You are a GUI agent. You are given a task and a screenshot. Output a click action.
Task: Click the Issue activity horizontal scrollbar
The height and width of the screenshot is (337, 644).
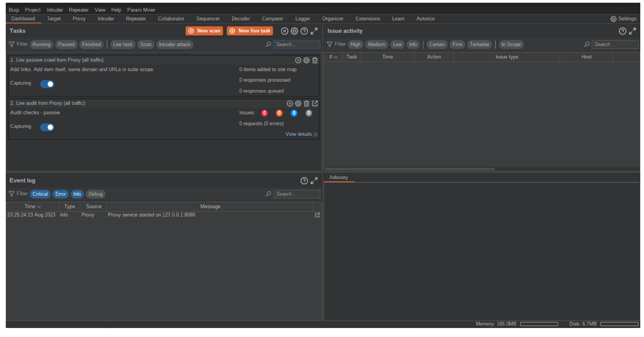[x=410, y=169]
